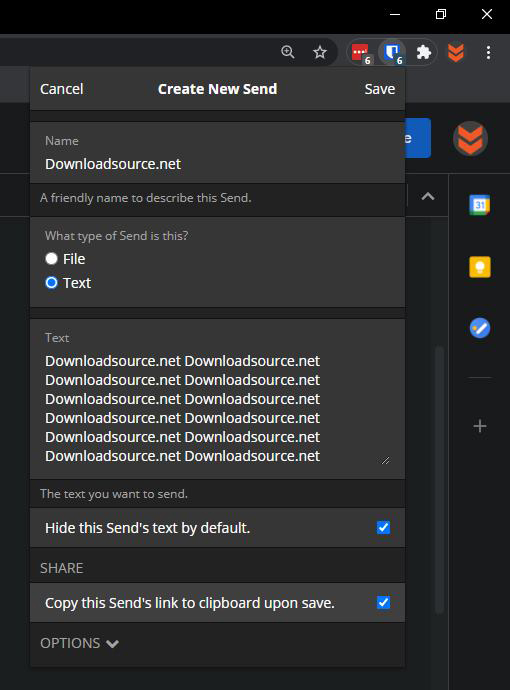Click the page vertical scrollbar
Viewport: 510px width, 690px height.
pyautogui.click(x=439, y=480)
